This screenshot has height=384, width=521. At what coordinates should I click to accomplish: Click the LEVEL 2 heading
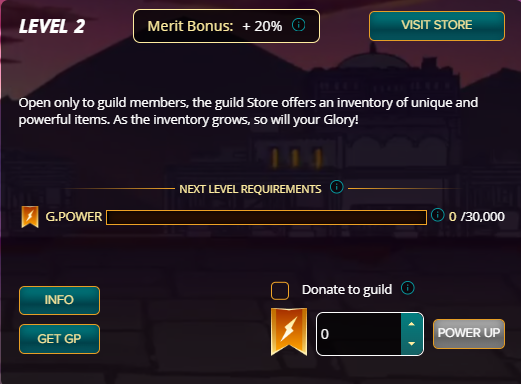pos(52,26)
